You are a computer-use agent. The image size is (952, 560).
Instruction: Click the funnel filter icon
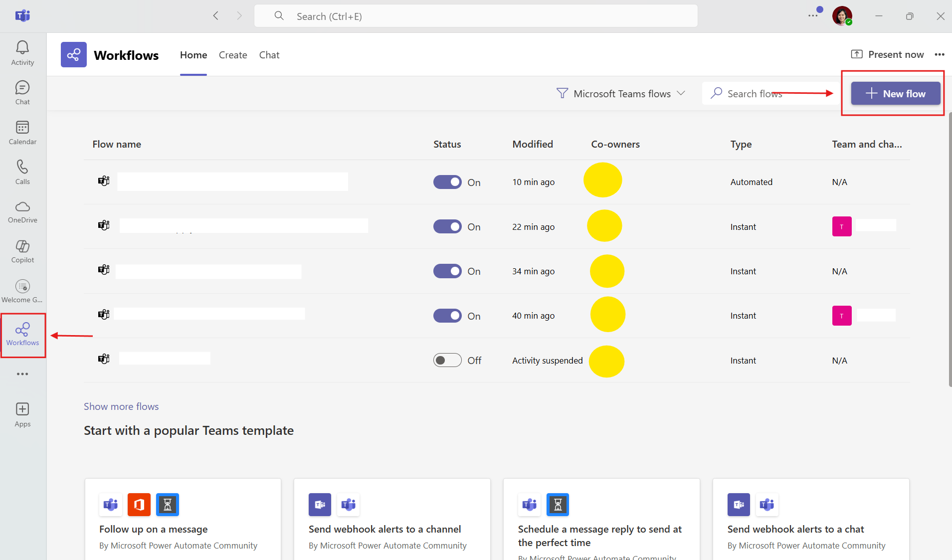(562, 93)
